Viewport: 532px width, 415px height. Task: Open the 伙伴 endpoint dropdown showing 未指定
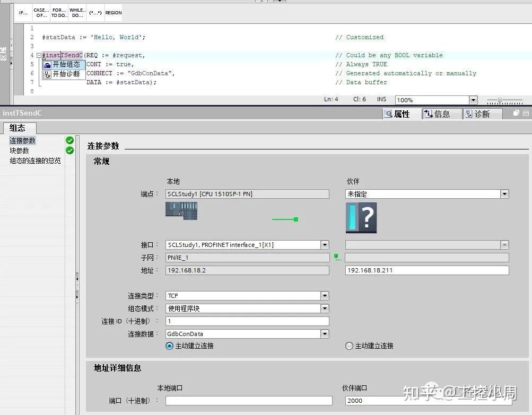[x=504, y=194]
